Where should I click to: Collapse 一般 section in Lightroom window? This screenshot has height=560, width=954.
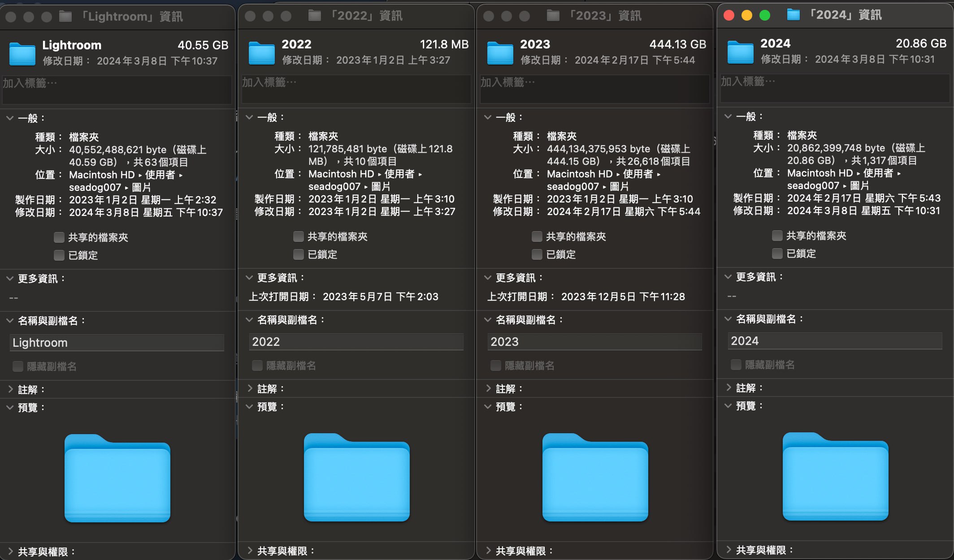point(10,118)
